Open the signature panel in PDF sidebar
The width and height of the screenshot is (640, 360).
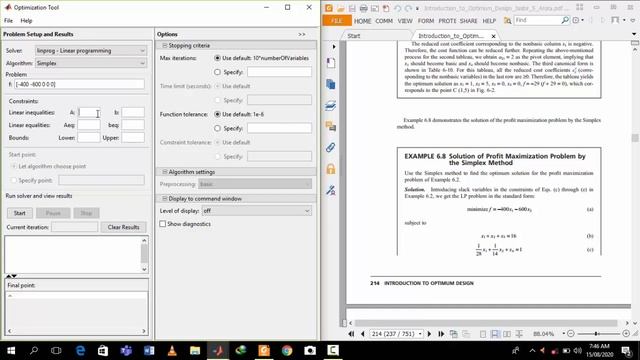click(x=331, y=190)
